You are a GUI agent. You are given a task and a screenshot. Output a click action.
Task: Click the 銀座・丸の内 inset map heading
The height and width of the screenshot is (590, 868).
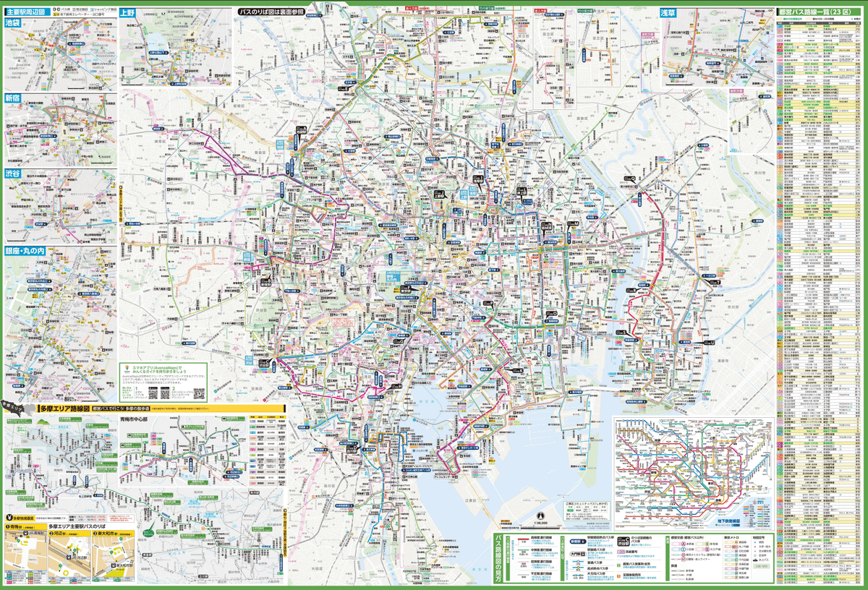(25, 252)
